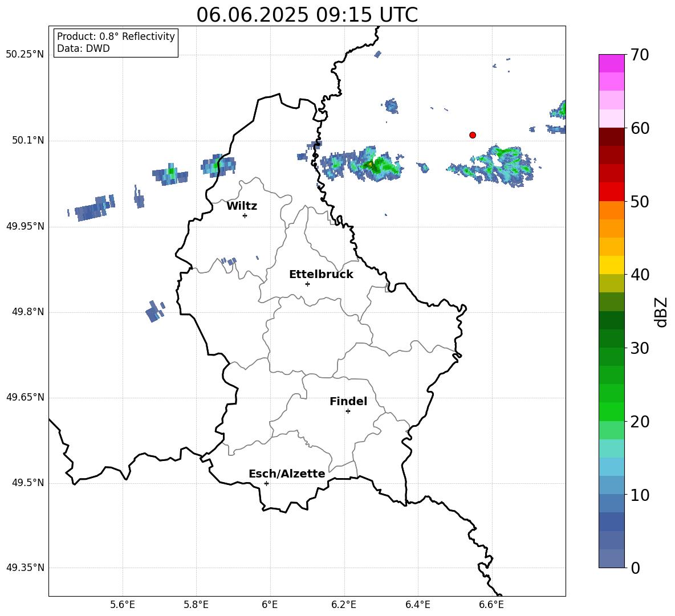675x616 pixels.
Task: Click the plus marker under Ettelbruck
Action: tap(307, 284)
